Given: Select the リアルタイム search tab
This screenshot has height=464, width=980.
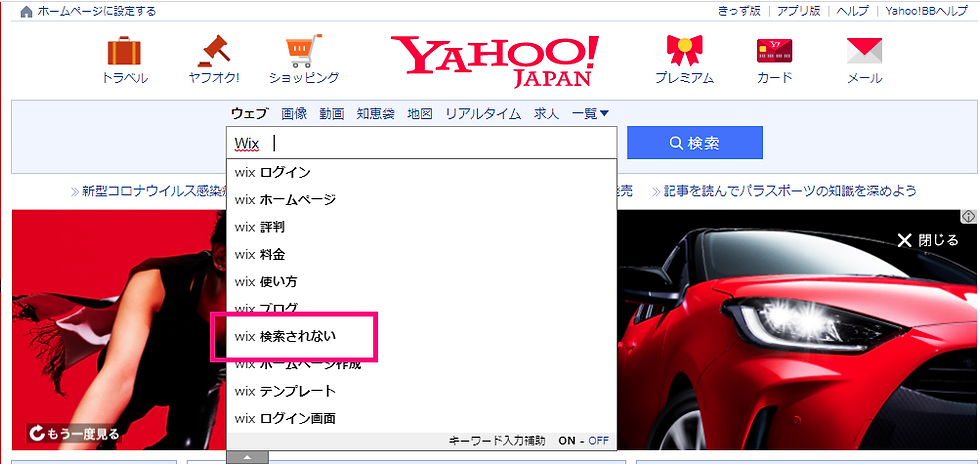Looking at the screenshot, I should pyautogui.click(x=483, y=114).
